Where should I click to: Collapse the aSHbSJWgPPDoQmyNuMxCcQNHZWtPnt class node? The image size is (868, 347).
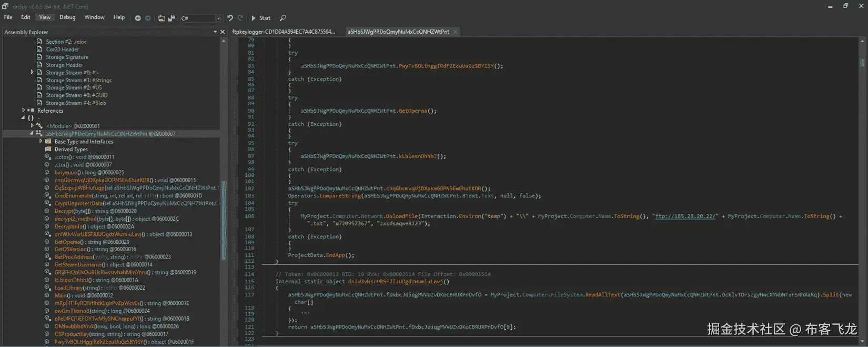coord(32,133)
